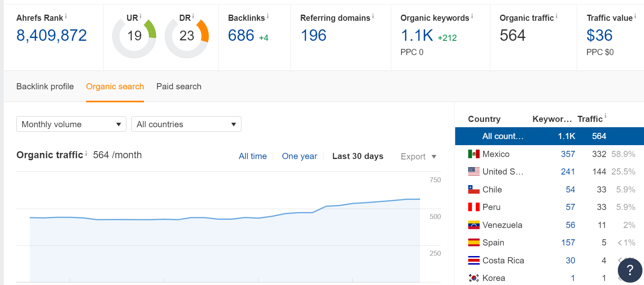Open United States keywords count 241
This screenshot has height=285, width=644.
[568, 172]
